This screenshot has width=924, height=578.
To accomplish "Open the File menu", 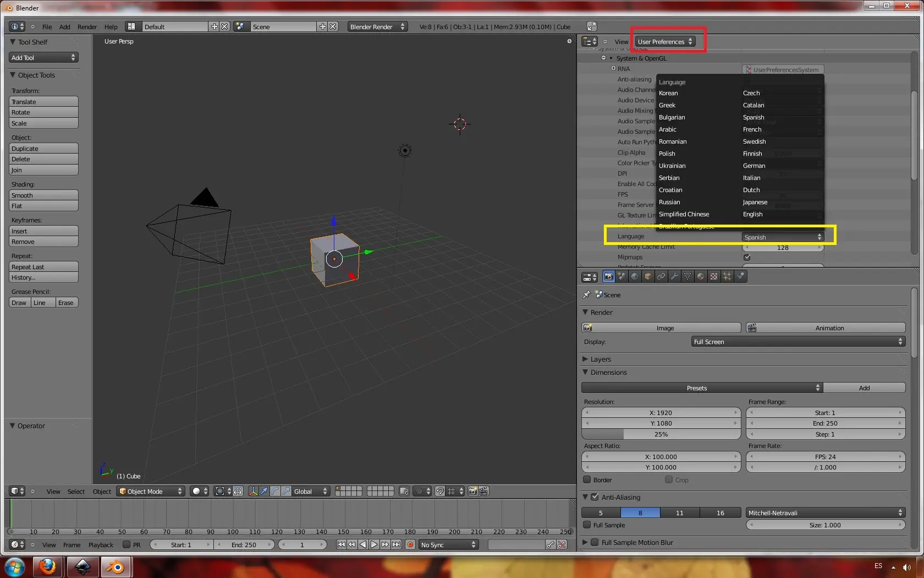I will coord(47,26).
